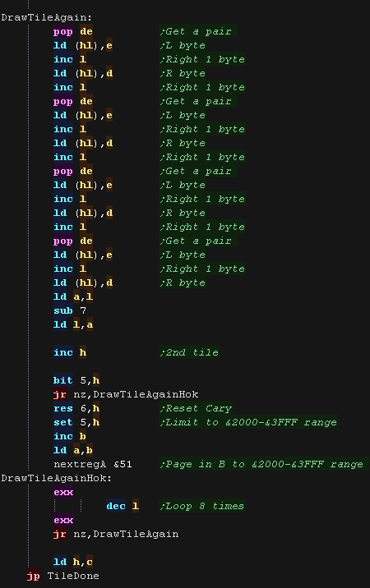The image size is (370, 588).
Task: Click the '2nd tile' comment
Action: click(189, 352)
